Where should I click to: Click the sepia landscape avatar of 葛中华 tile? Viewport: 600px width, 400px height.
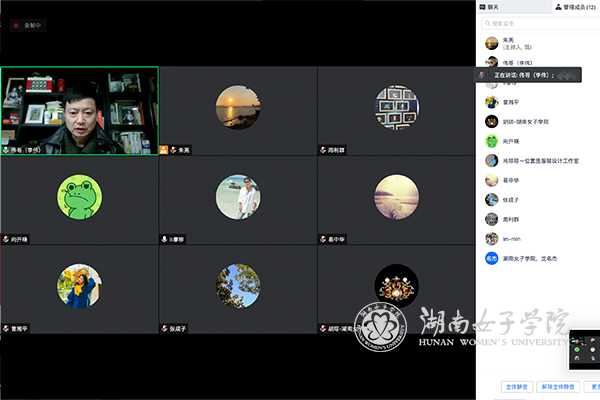click(397, 197)
